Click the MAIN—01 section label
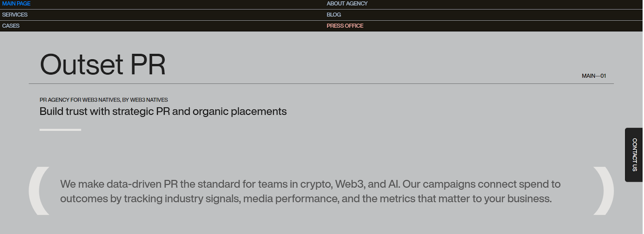The image size is (644, 234). pos(594,76)
